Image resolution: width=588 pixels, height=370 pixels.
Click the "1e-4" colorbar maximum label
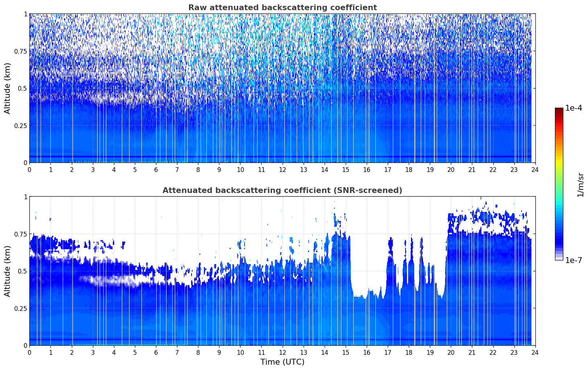coord(573,108)
